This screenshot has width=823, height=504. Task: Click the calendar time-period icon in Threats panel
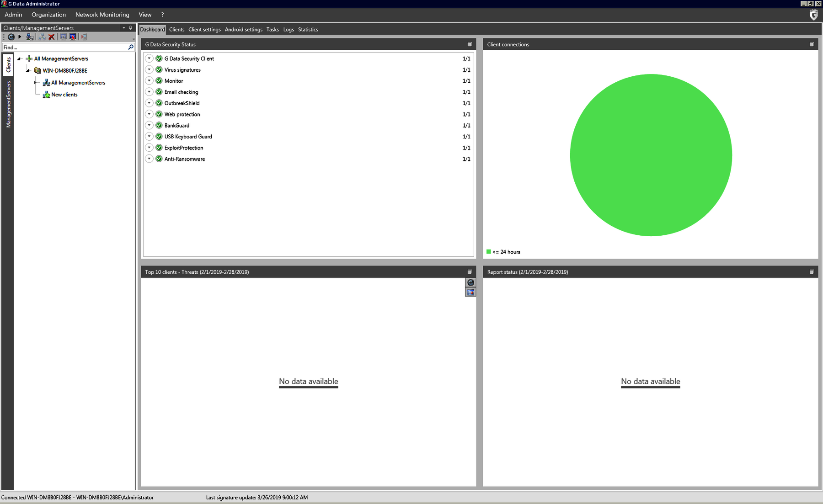click(470, 292)
